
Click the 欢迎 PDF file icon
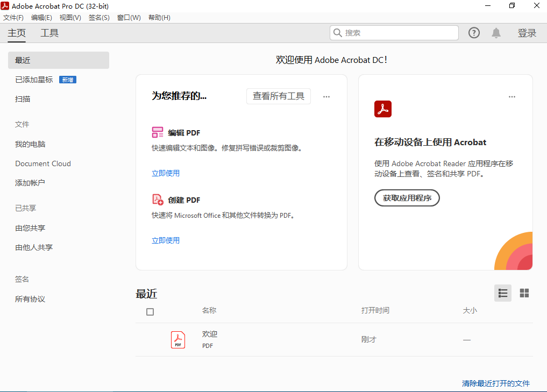pos(178,339)
